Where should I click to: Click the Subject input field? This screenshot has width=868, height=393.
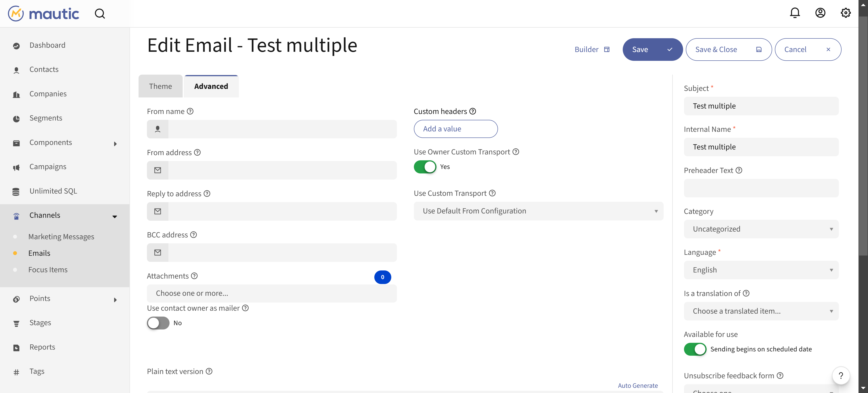pos(761,105)
